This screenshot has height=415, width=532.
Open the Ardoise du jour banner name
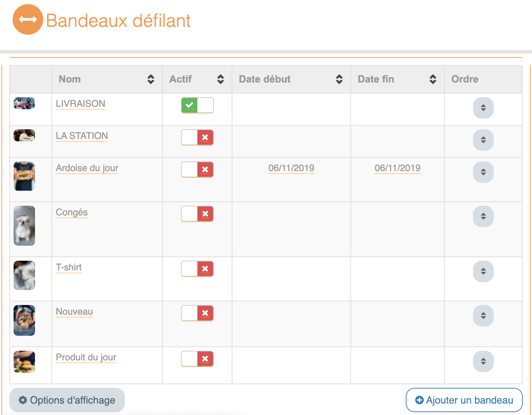point(87,168)
